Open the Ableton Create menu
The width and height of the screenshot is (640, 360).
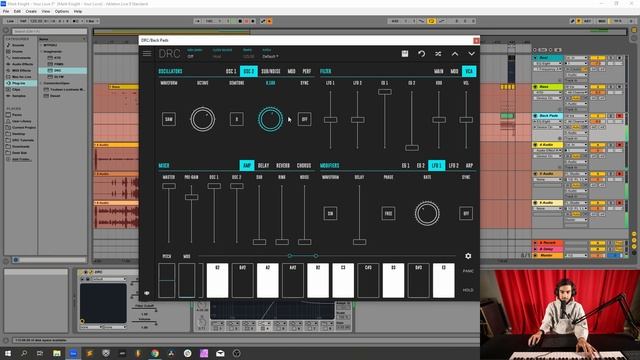pos(31,11)
